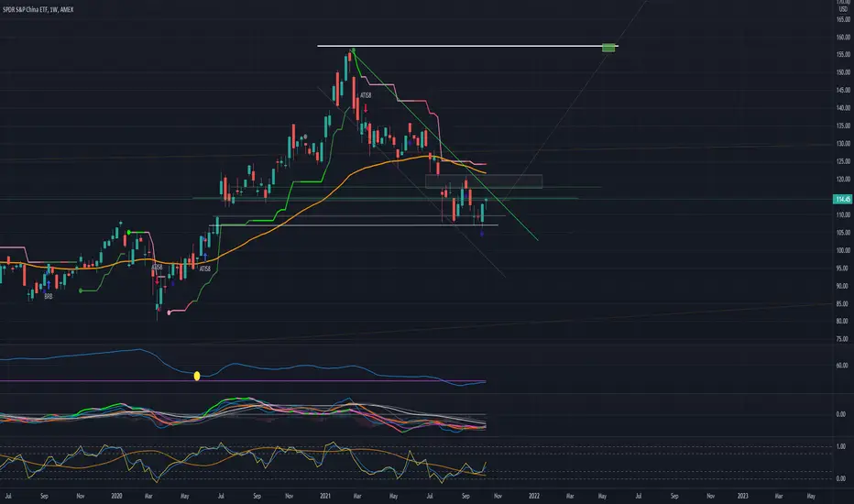Click the green target box near 157
This screenshot has width=854, height=504.
pyautogui.click(x=608, y=48)
